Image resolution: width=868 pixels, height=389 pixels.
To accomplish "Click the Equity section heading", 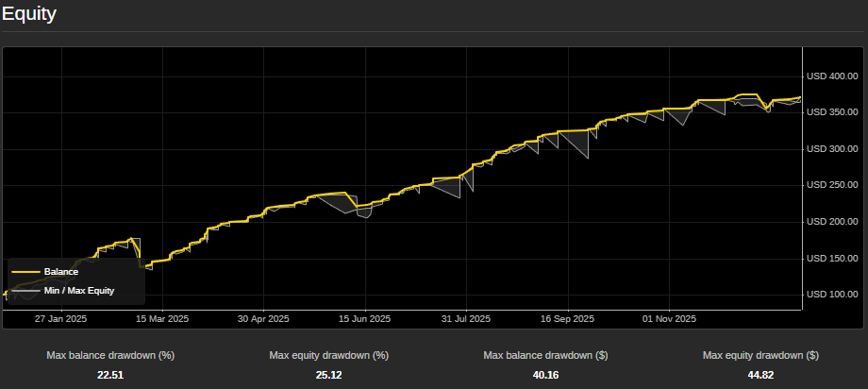I will [28, 14].
